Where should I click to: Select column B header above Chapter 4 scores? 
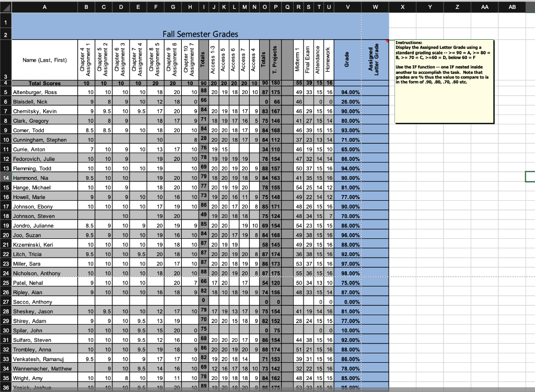pos(86,7)
